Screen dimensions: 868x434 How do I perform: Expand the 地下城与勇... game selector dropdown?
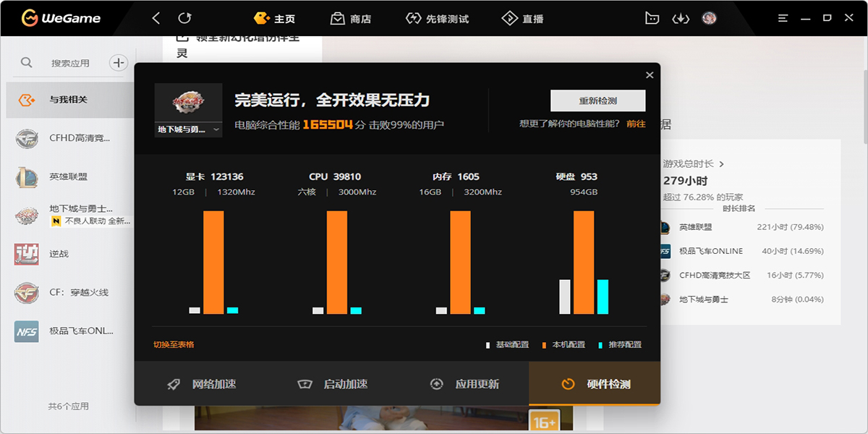[189, 129]
